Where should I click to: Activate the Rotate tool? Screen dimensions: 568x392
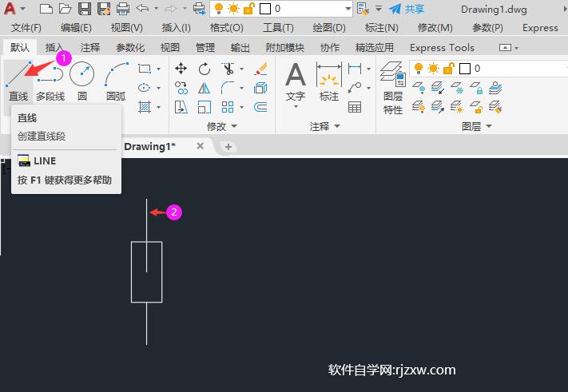tap(205, 69)
